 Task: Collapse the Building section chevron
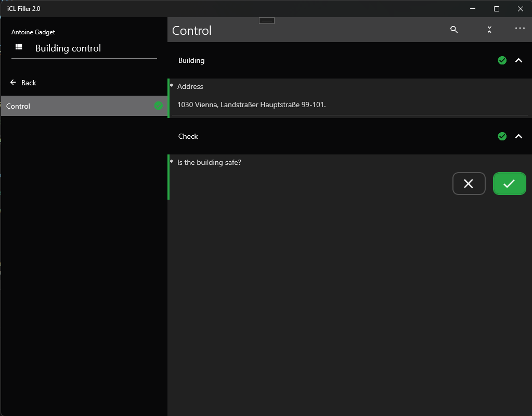tap(518, 60)
